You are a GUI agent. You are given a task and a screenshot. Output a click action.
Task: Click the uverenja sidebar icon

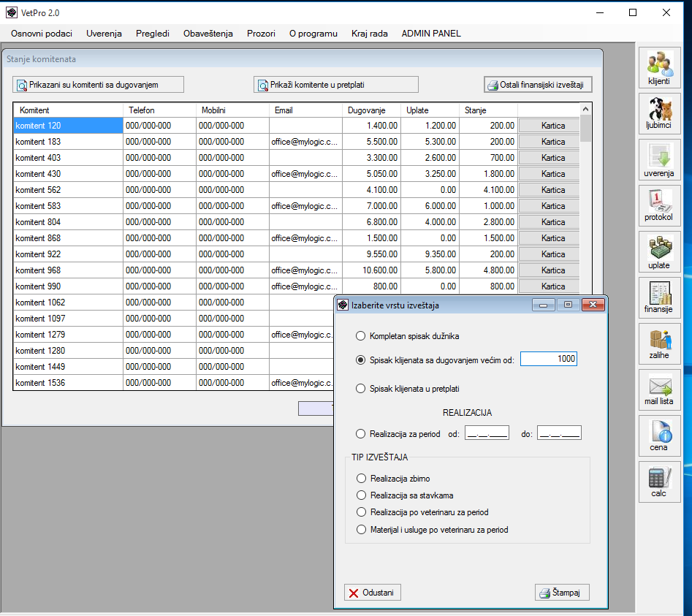658,161
